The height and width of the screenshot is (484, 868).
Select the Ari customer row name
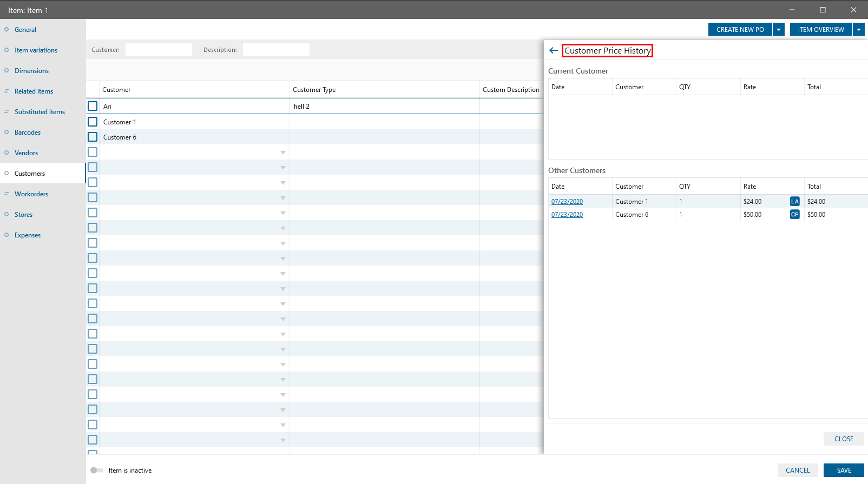[107, 107]
